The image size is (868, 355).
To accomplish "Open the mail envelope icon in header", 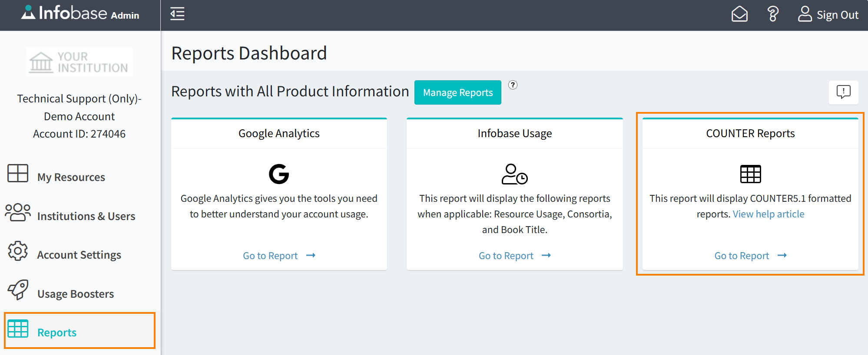I will click(739, 14).
